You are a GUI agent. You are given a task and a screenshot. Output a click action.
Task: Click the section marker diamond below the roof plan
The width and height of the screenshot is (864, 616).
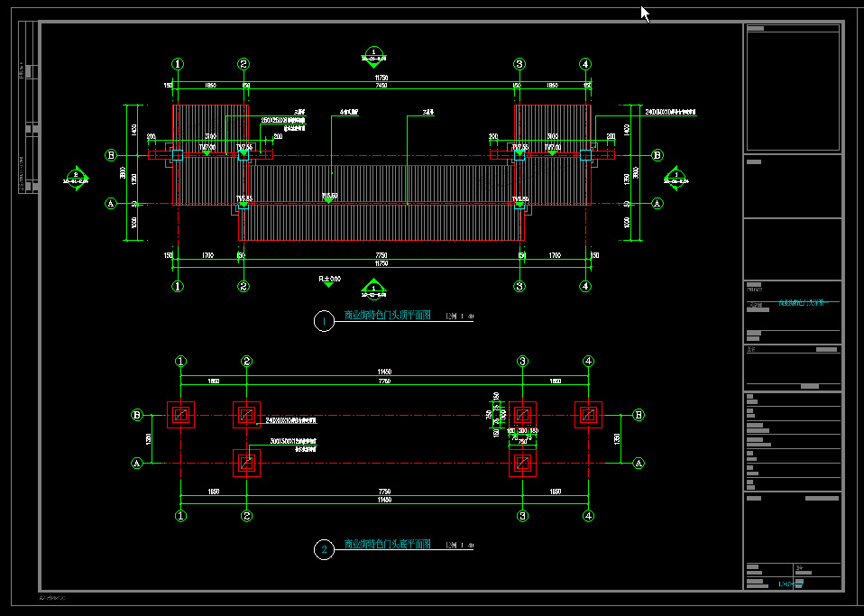click(x=373, y=289)
